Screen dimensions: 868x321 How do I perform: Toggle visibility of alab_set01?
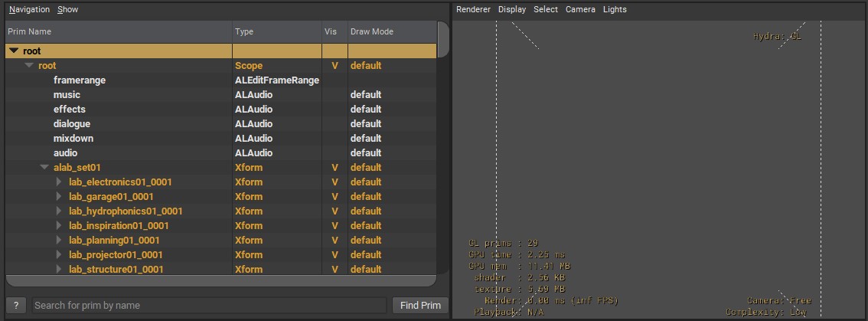coord(334,168)
